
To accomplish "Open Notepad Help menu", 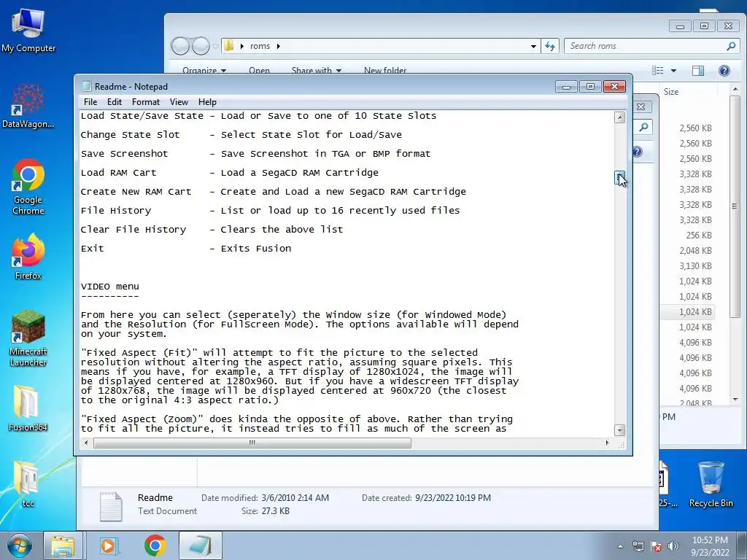I will pyautogui.click(x=207, y=102).
